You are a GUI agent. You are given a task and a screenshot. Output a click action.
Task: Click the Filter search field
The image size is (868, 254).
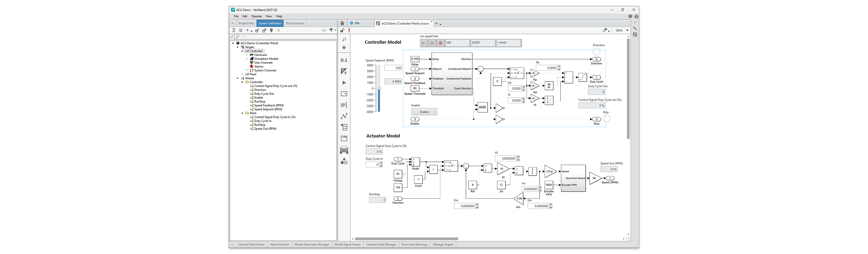pos(285,37)
